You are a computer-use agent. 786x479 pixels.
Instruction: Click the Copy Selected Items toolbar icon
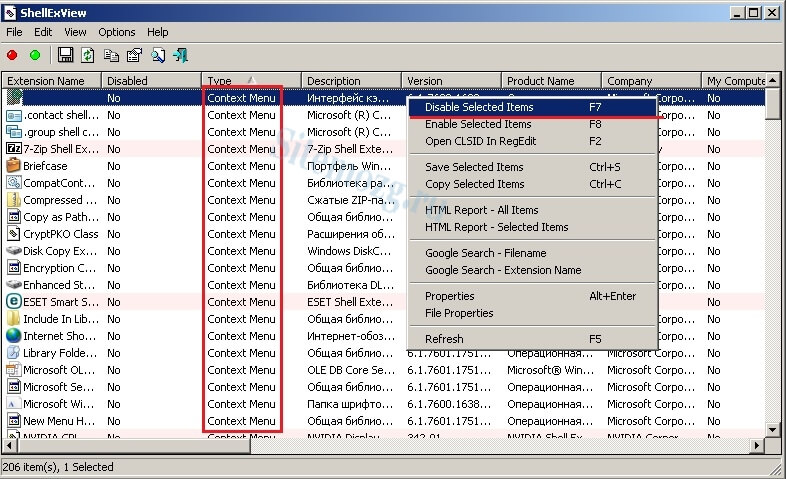click(x=111, y=55)
